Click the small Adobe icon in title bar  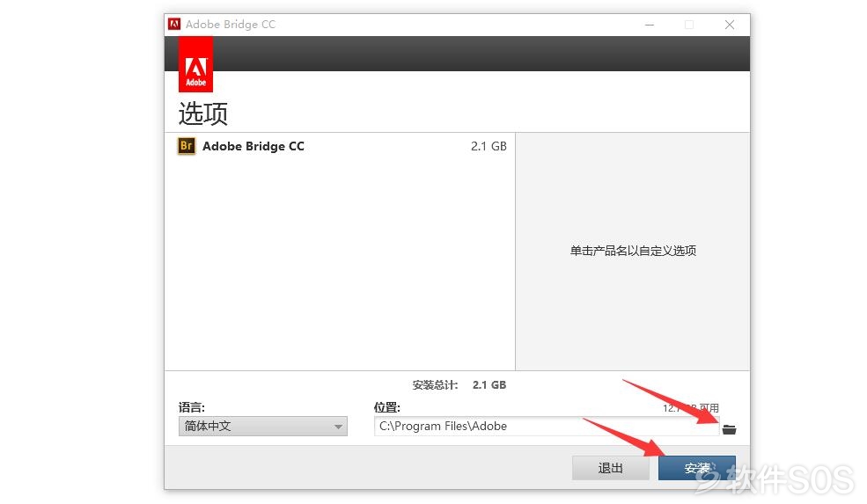point(174,24)
